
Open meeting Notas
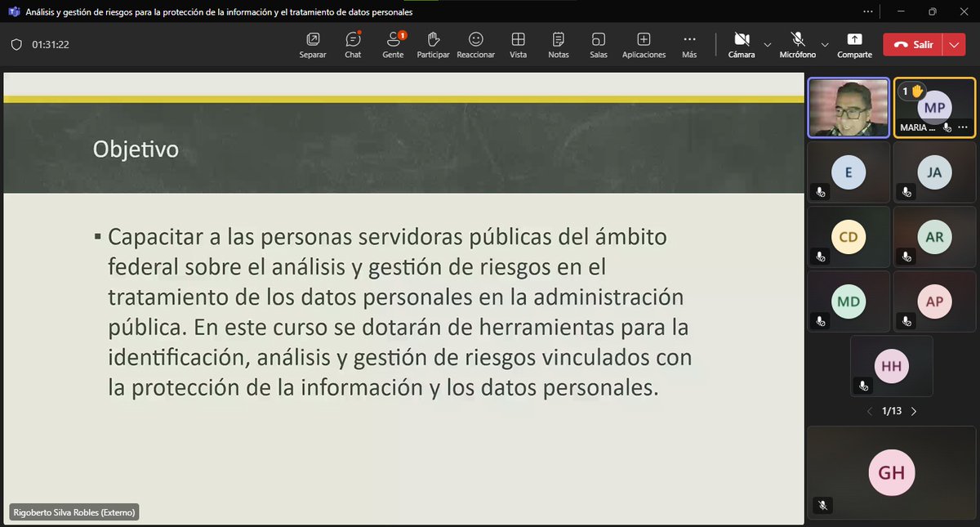pos(559,45)
